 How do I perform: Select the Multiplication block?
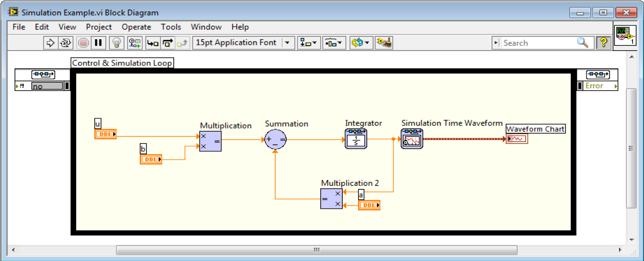point(210,141)
